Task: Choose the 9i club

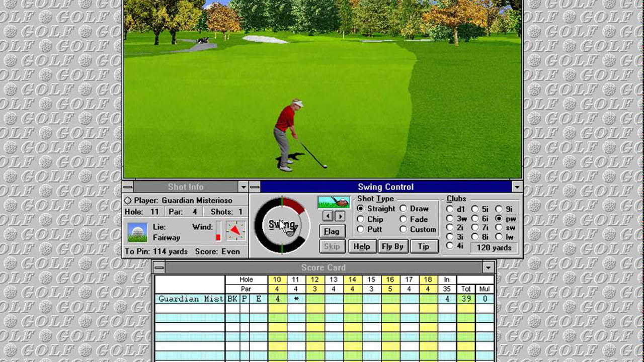Action: point(504,209)
